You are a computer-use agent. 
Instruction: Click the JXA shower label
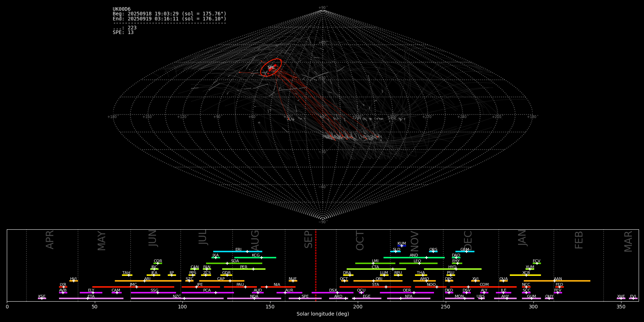pos(215,255)
